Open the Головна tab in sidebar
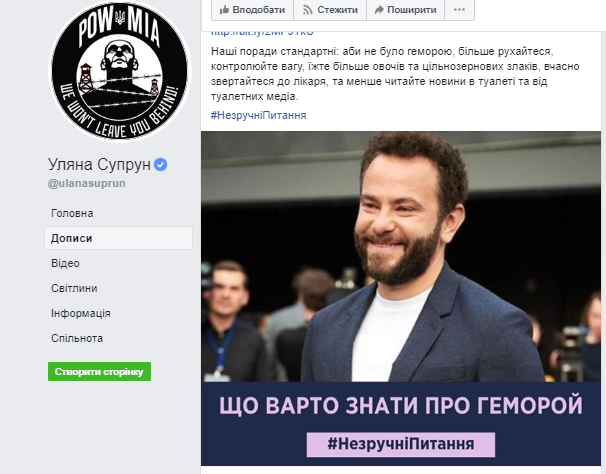The width and height of the screenshot is (606, 474). tap(72, 213)
